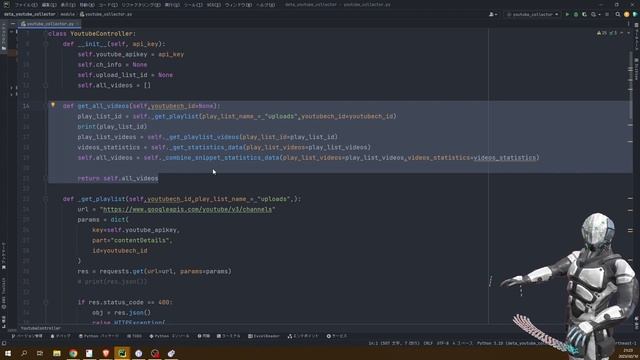Open the サービス tool window
This screenshot has height=360, width=640.
(x=337, y=336)
